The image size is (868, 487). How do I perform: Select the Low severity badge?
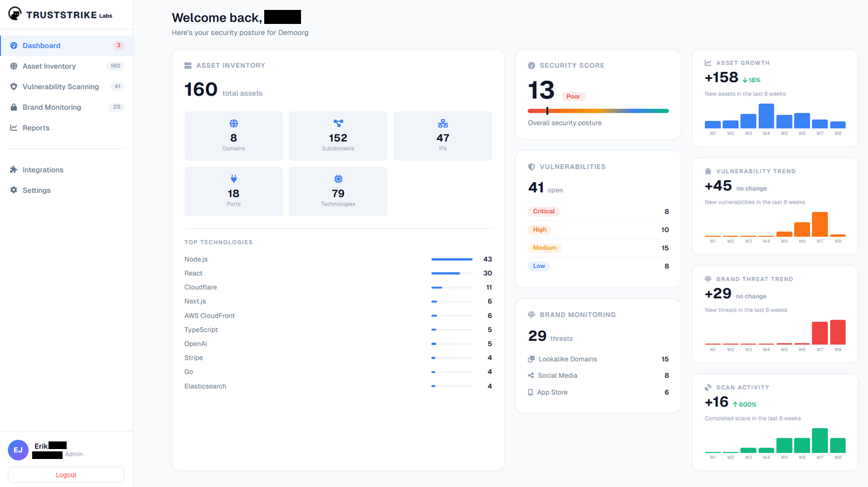click(539, 266)
